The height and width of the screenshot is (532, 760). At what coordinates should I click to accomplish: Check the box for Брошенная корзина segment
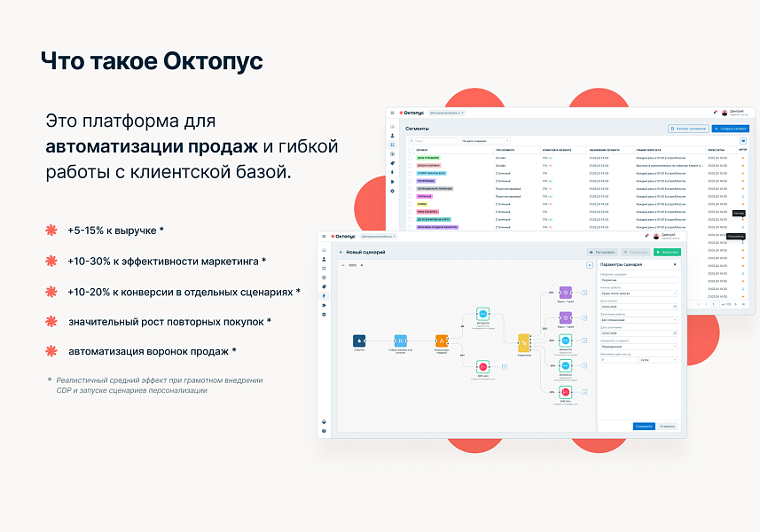pyautogui.click(x=410, y=165)
